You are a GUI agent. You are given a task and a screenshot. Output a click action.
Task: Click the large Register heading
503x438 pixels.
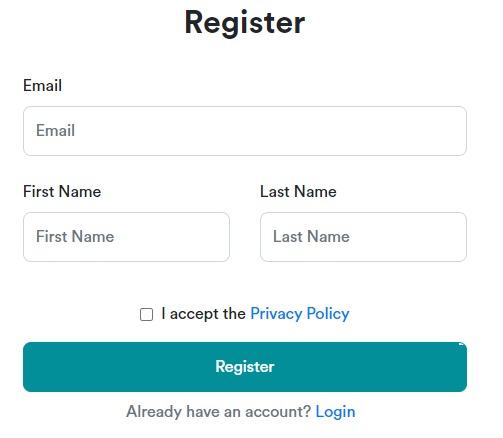point(245,23)
